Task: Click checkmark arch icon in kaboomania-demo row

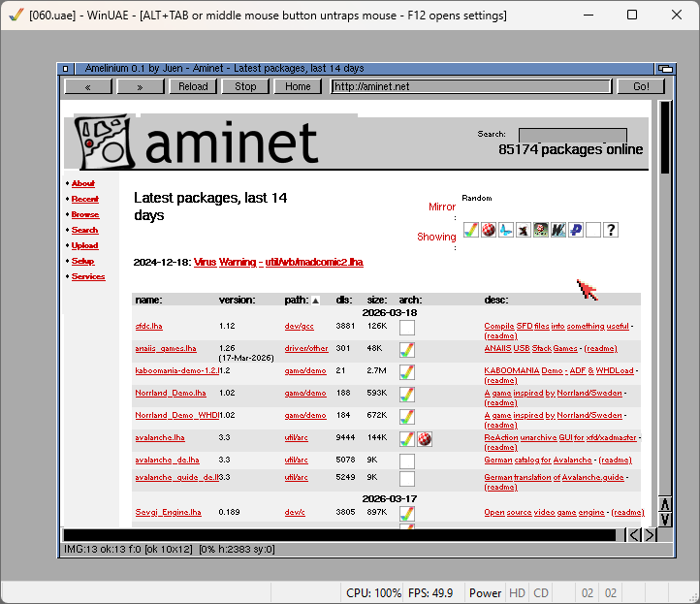Action: 407,372
